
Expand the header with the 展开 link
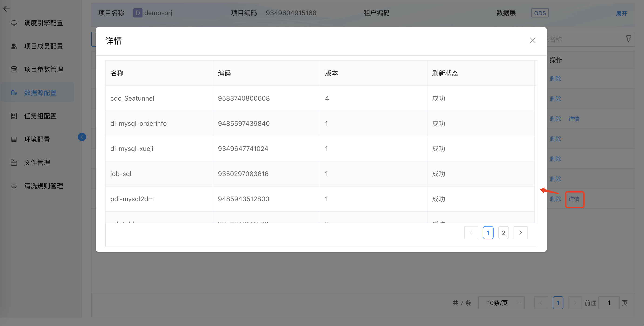622,14
